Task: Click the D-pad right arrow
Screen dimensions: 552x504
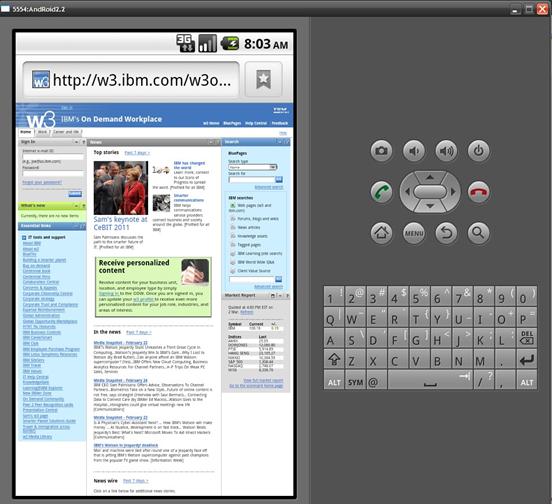Action: tap(453, 192)
